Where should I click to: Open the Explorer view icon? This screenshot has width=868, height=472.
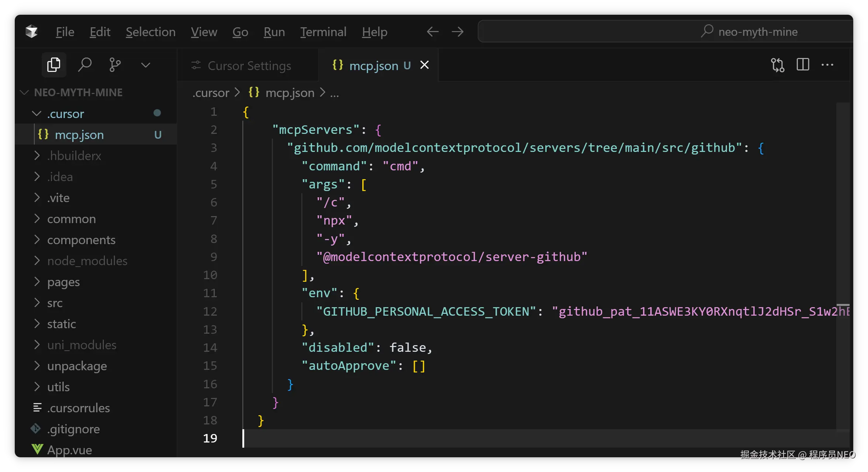pyautogui.click(x=54, y=65)
